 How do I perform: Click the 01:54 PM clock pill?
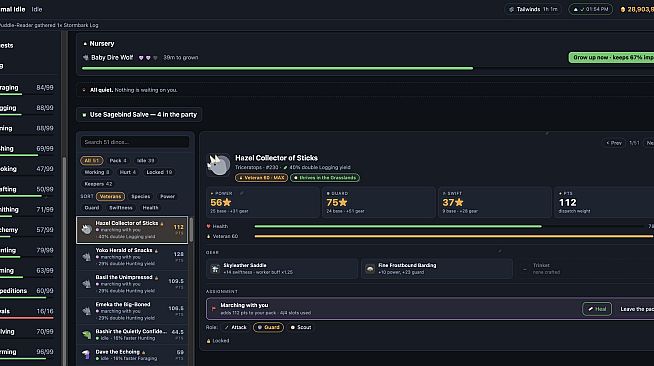click(591, 9)
